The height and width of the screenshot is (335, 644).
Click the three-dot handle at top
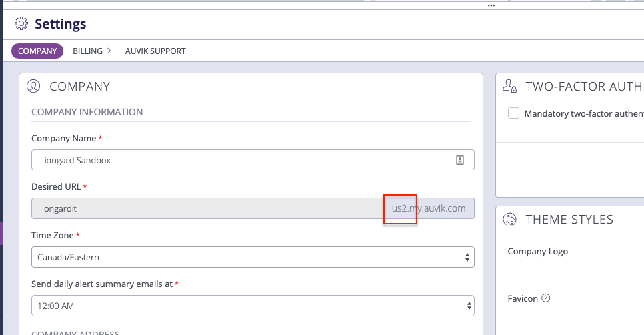pyautogui.click(x=491, y=5)
